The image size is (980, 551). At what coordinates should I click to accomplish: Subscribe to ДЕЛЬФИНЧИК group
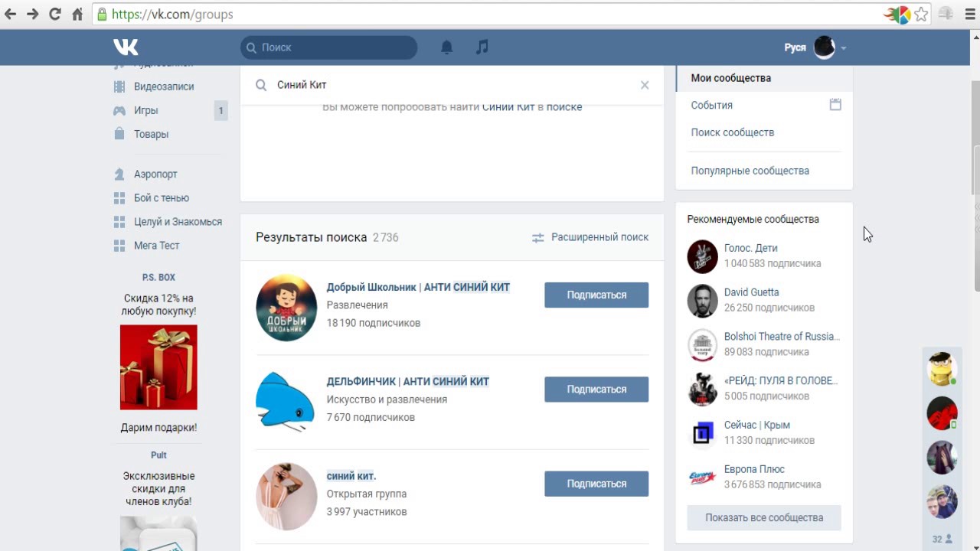click(x=596, y=389)
